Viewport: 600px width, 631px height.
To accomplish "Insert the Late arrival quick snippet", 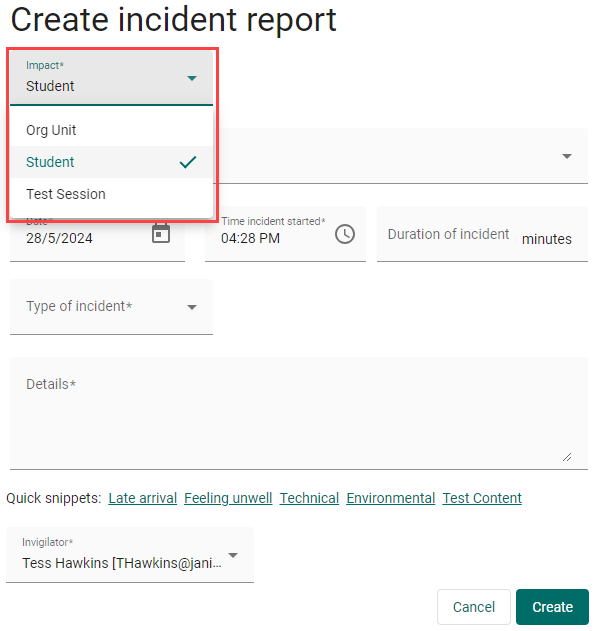I will (142, 498).
